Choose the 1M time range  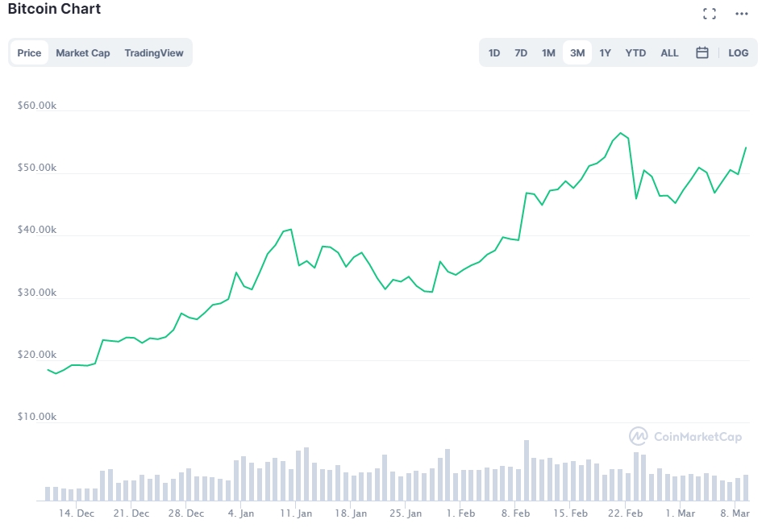[548, 53]
